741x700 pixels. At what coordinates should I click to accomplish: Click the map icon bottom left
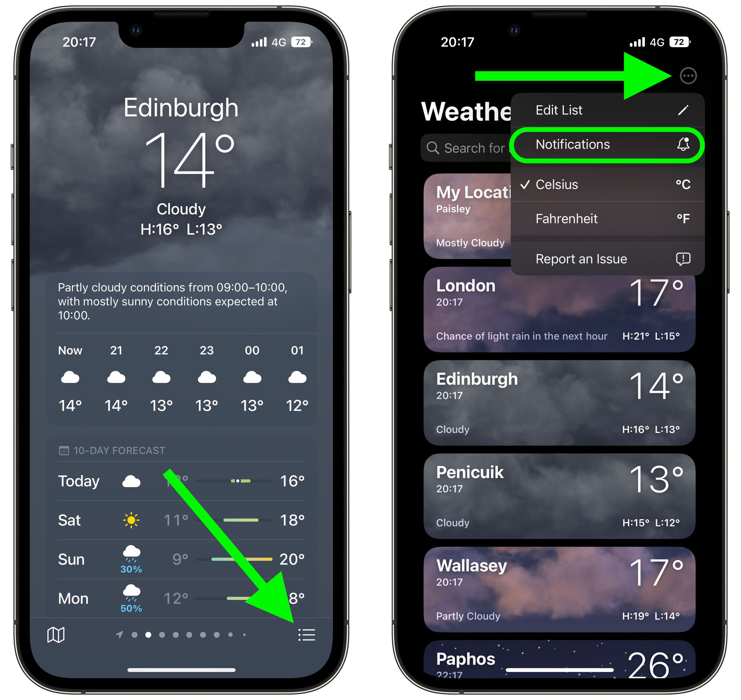pyautogui.click(x=52, y=638)
